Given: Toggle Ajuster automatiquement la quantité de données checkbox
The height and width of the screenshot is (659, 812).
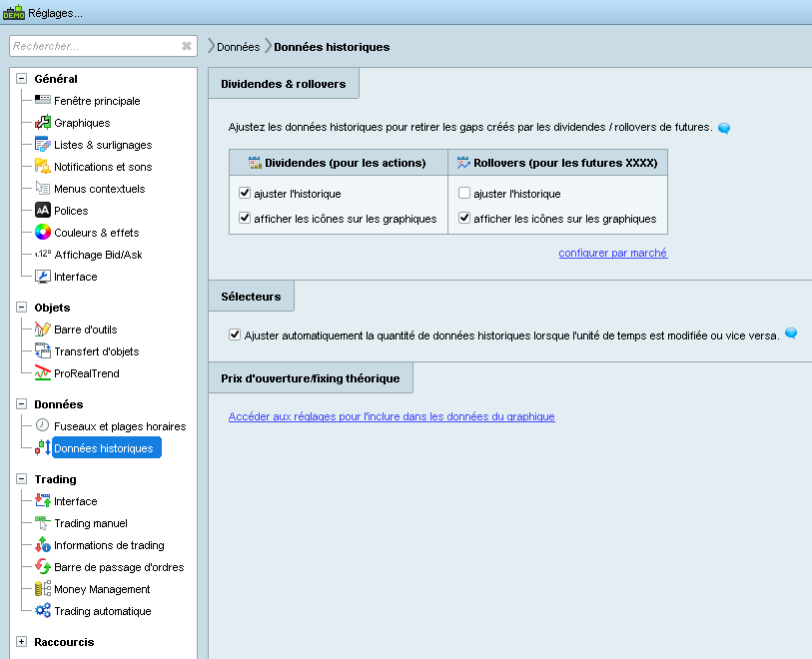Looking at the screenshot, I should click(235, 334).
